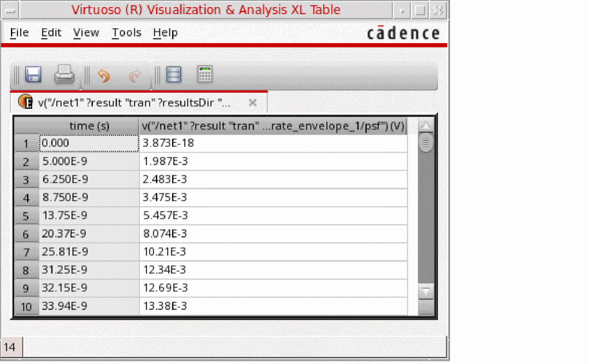This screenshot has width=590, height=364.
Task: Click the expression icon on the tab
Action: pyautogui.click(x=26, y=102)
